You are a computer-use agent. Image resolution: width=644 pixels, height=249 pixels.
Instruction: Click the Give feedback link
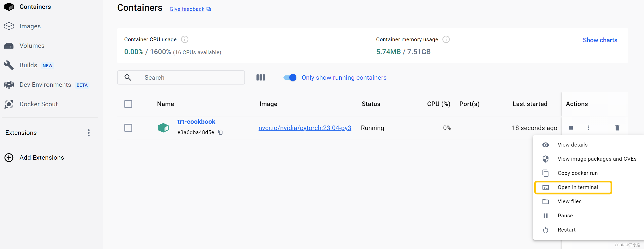pos(187,9)
